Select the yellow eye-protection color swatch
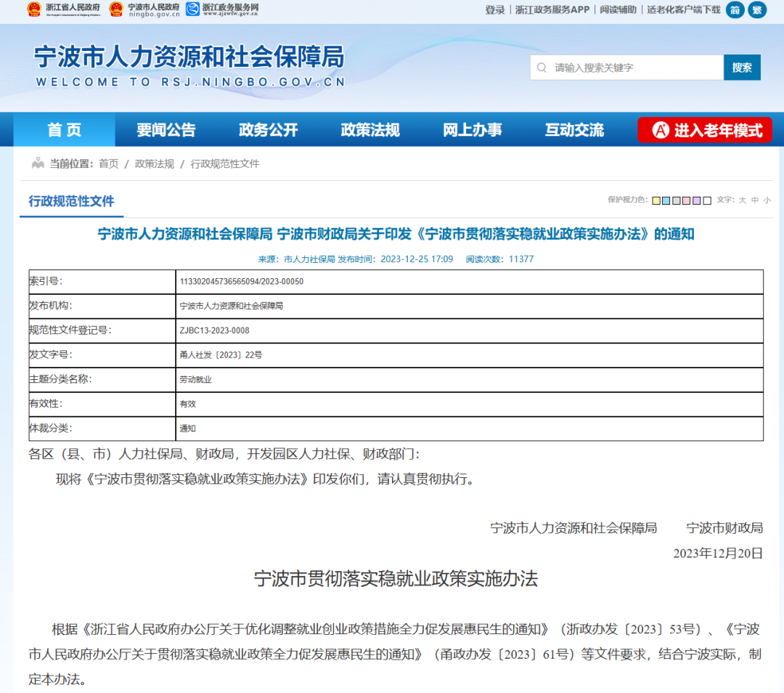This screenshot has height=693, width=784. [x=656, y=200]
